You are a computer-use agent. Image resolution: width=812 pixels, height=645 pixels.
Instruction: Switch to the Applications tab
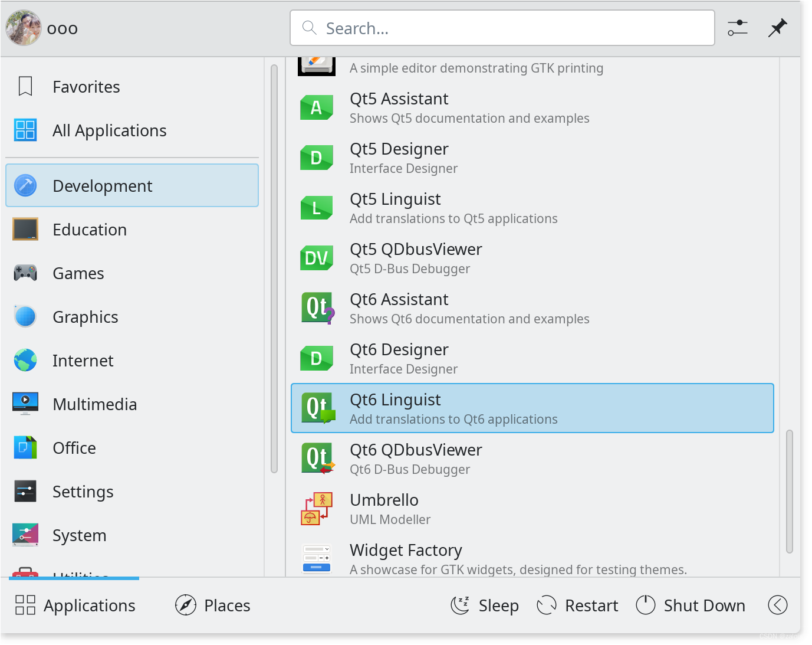75,605
